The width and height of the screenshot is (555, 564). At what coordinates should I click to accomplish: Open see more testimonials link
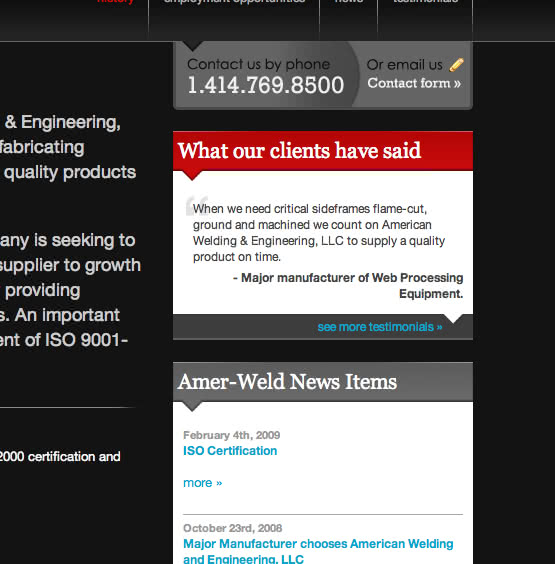tap(380, 327)
